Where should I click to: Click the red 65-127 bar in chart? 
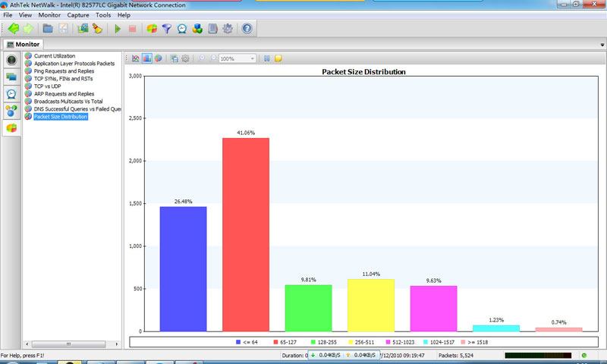coord(245,234)
